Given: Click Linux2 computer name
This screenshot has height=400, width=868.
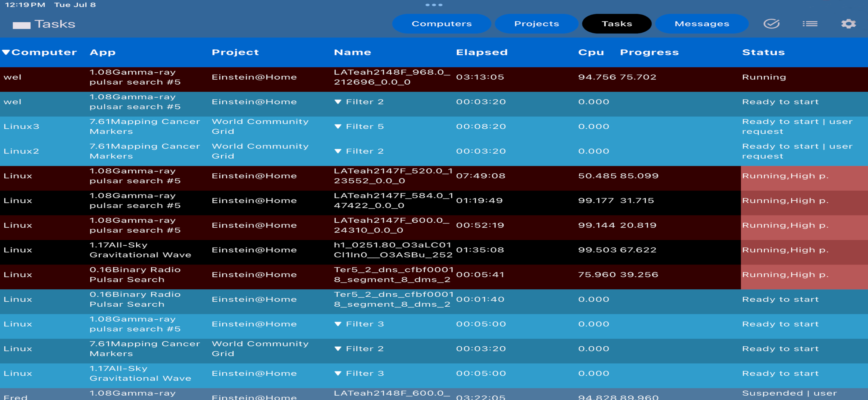Looking at the screenshot, I should click(x=21, y=151).
